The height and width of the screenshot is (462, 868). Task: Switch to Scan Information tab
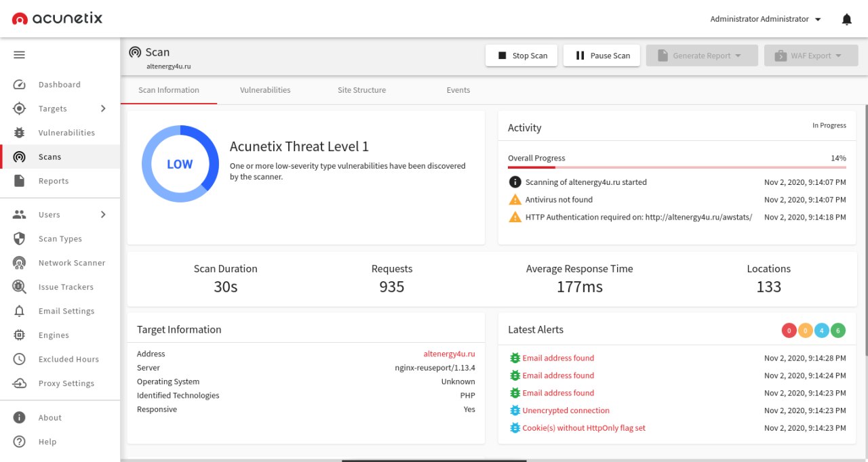point(169,90)
